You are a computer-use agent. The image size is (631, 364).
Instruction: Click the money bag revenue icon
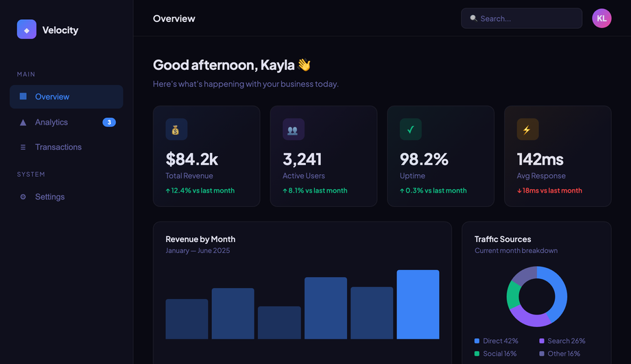176,129
